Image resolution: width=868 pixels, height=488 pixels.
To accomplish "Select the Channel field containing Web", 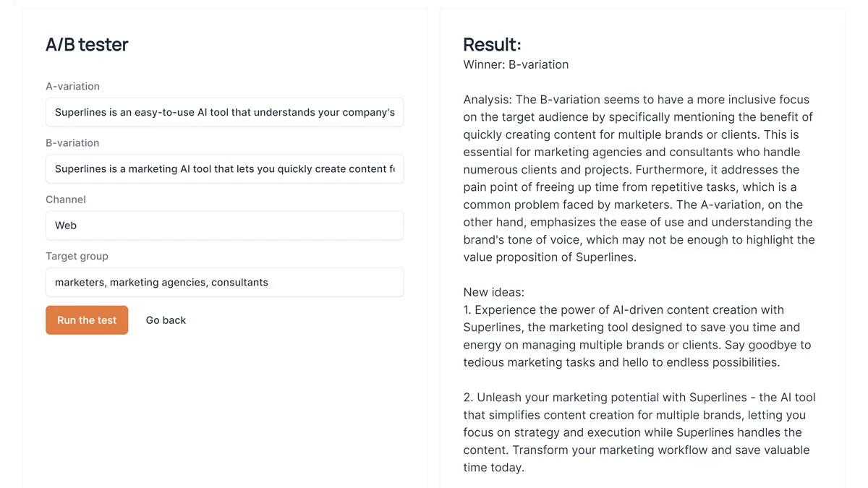I will (x=224, y=226).
